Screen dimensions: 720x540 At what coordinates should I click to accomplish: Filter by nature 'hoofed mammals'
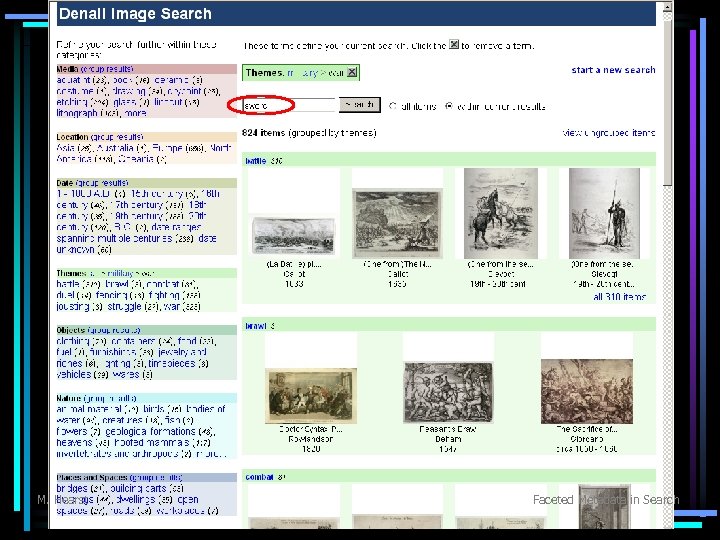tap(152, 442)
